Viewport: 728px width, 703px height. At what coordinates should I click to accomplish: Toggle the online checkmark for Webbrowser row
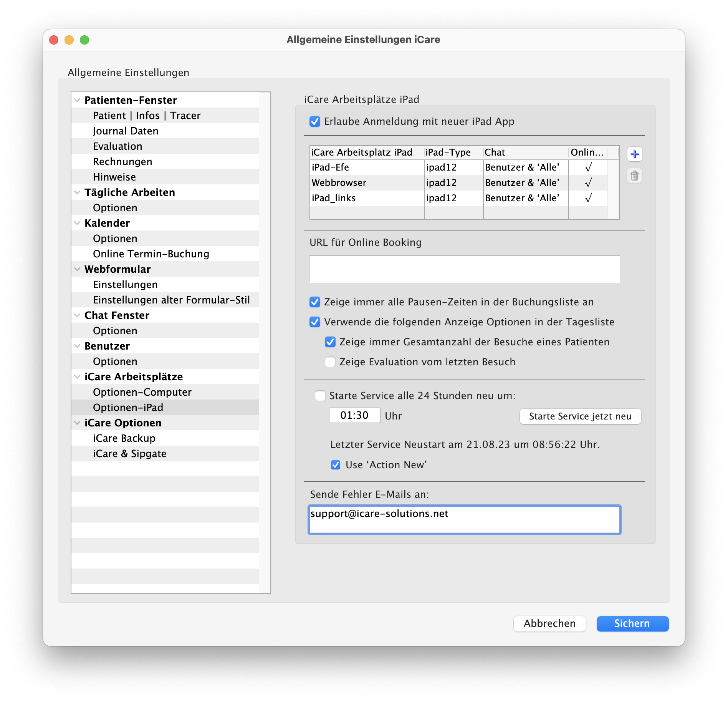(588, 183)
